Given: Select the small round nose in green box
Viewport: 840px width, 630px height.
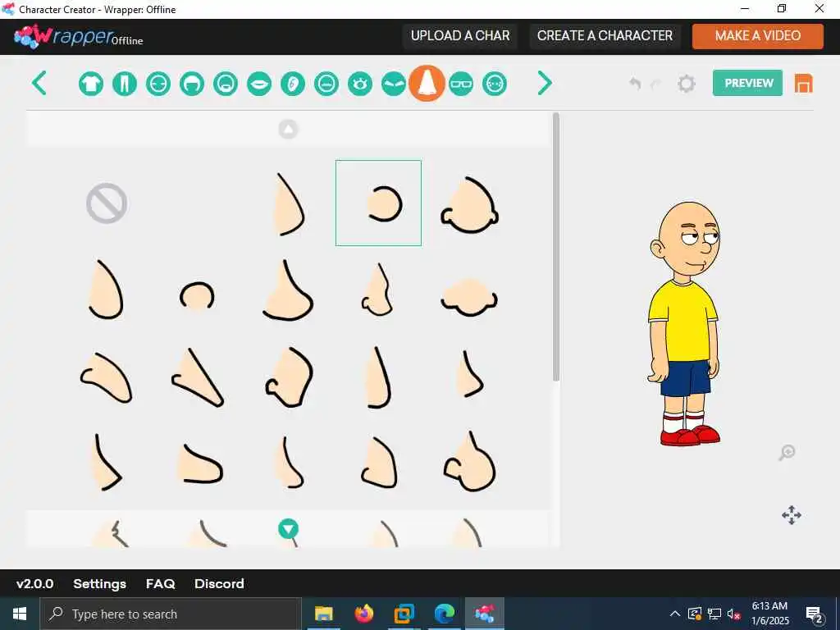Looking at the screenshot, I should click(379, 203).
